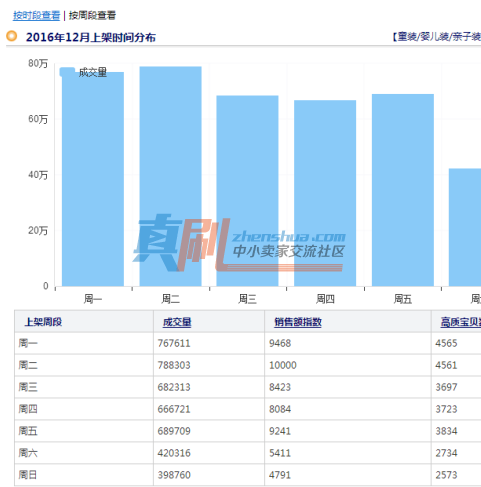481x487 pixels.
Task: Click the value 2573 in 周日 row
Action: click(446, 475)
